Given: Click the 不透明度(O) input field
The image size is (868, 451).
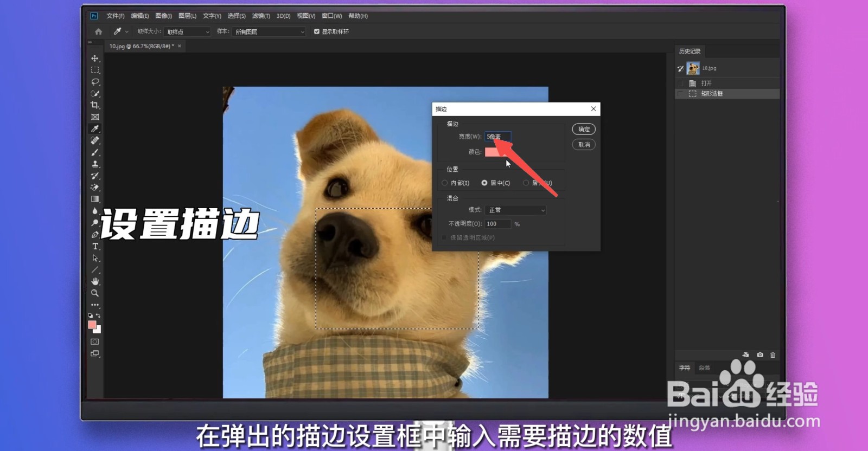Looking at the screenshot, I should pos(497,224).
